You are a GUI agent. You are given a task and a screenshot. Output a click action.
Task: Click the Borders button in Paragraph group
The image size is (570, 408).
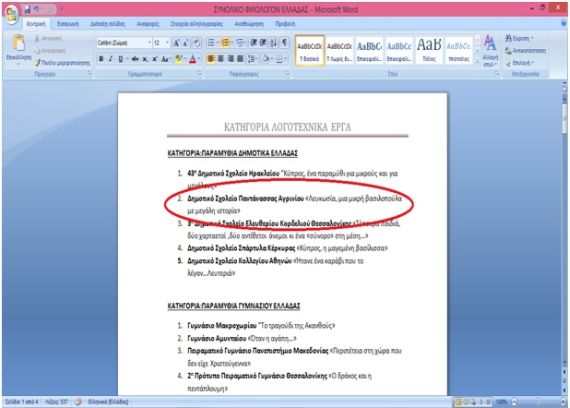point(281,59)
